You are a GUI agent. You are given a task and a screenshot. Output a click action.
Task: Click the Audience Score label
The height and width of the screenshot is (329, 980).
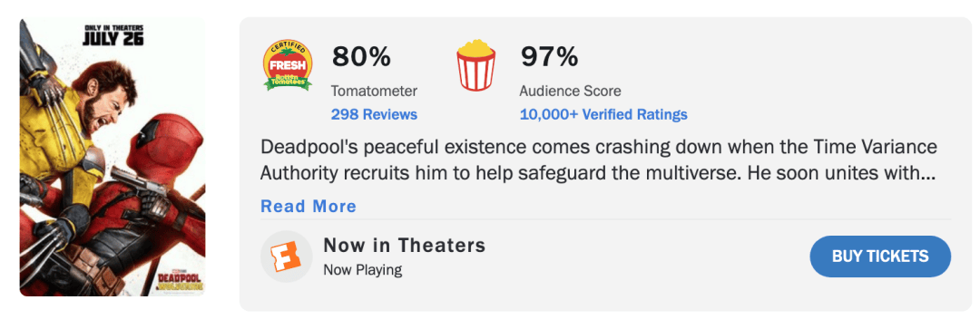coord(570,92)
